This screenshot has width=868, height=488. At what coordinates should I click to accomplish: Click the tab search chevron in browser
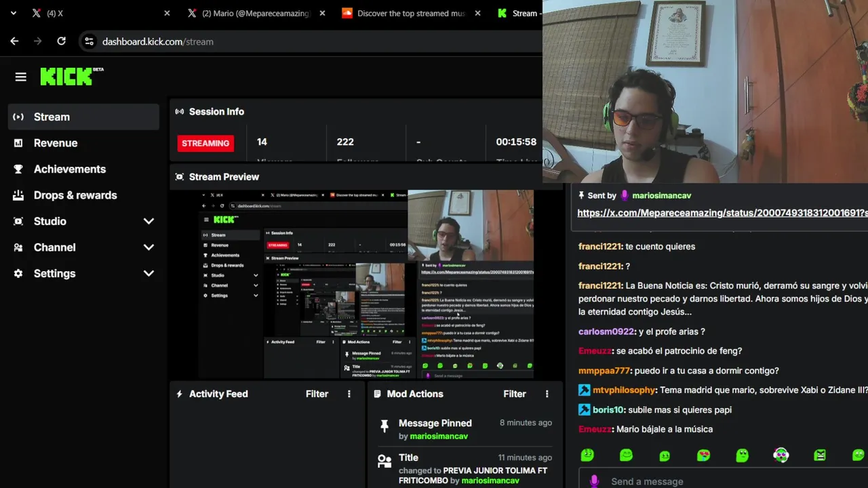(x=13, y=13)
